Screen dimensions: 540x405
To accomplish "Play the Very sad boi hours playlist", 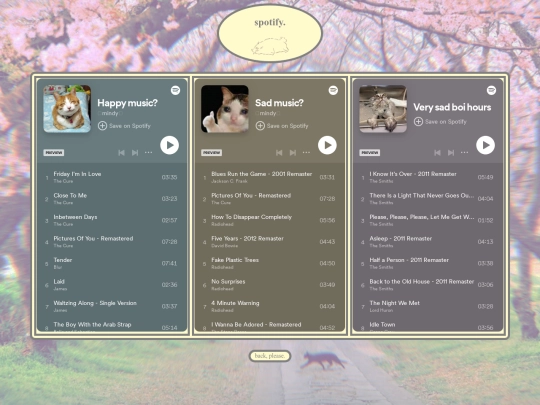I will (x=485, y=145).
